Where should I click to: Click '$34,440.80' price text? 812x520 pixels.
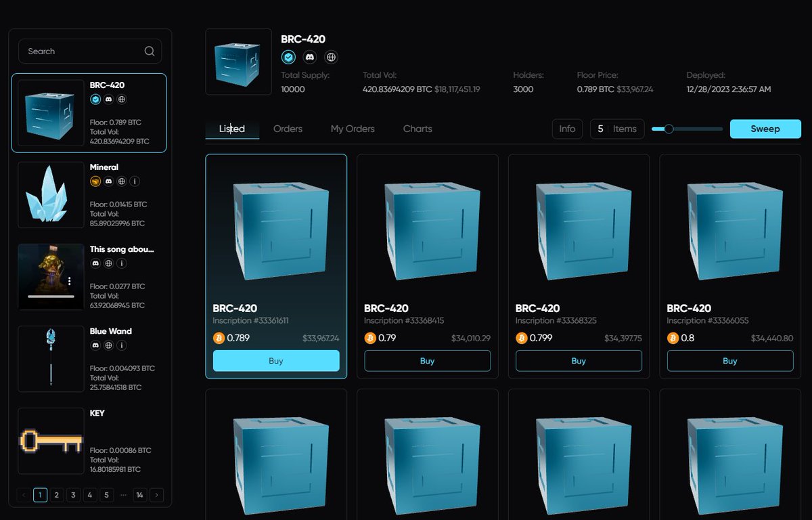coord(772,339)
